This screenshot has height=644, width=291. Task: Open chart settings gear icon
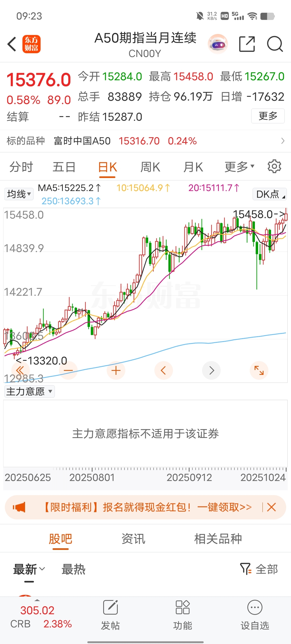[x=274, y=166]
